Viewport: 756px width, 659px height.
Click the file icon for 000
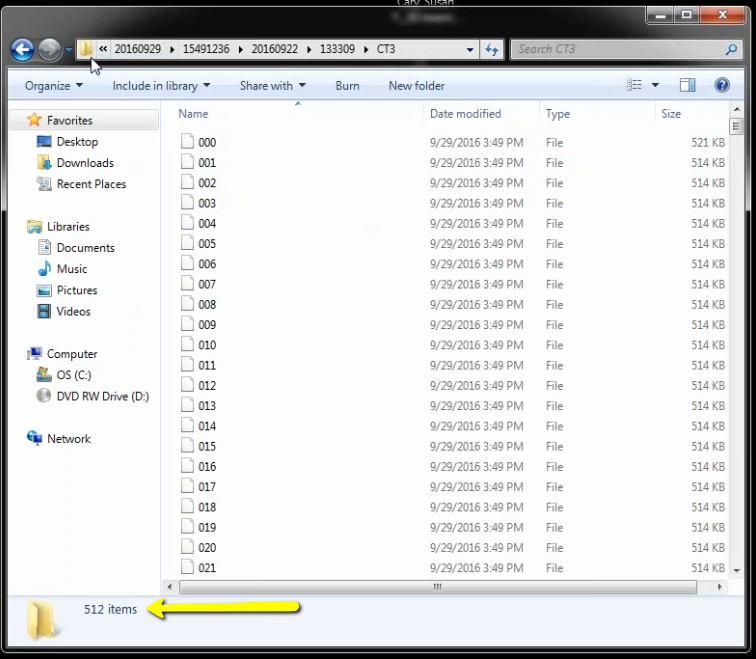pos(186,142)
